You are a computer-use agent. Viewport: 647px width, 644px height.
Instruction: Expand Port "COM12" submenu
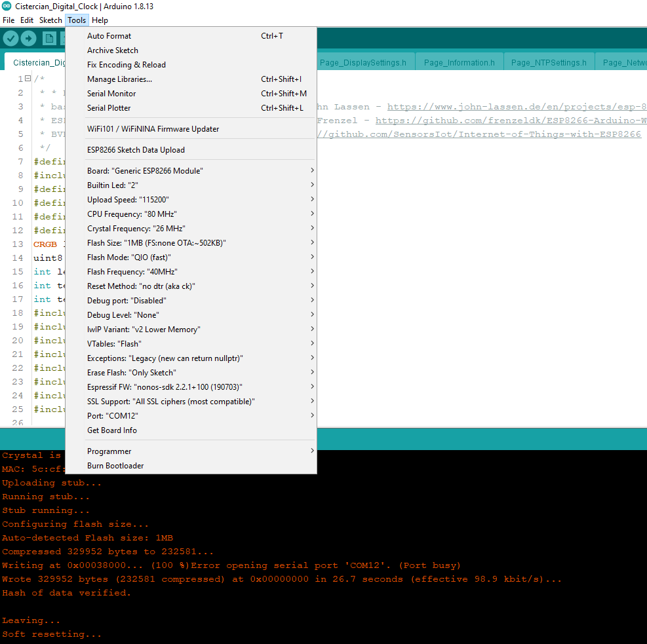(191, 416)
